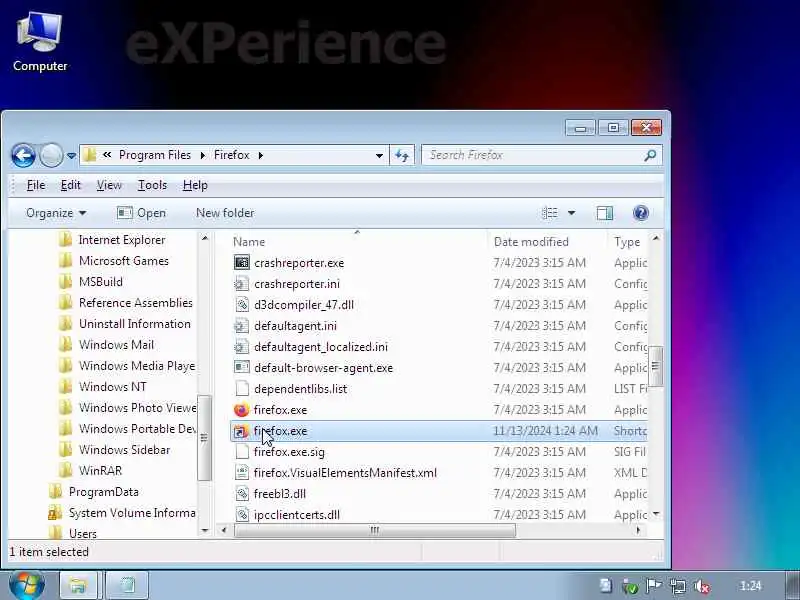
Task: Select Internet Explorer folder in tree
Action: click(112, 240)
